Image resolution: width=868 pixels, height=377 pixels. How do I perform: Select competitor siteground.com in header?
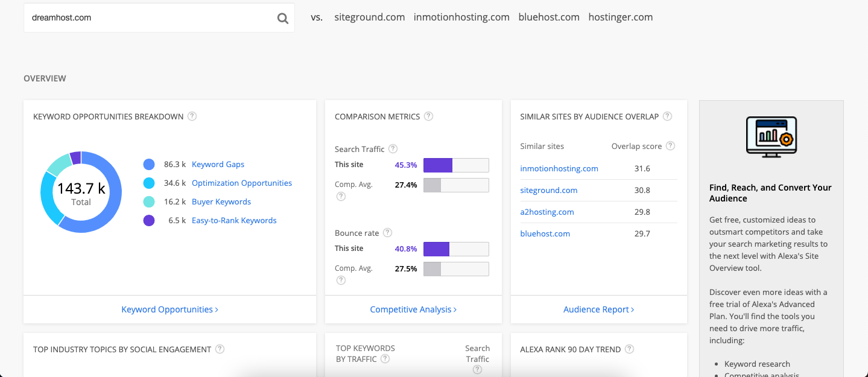tap(370, 17)
